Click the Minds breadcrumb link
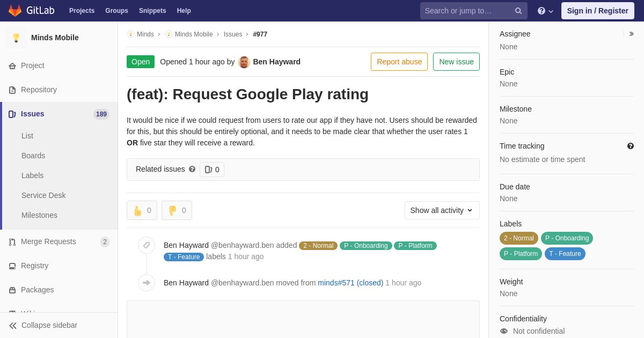The height and width of the screenshot is (338, 644). [x=145, y=34]
